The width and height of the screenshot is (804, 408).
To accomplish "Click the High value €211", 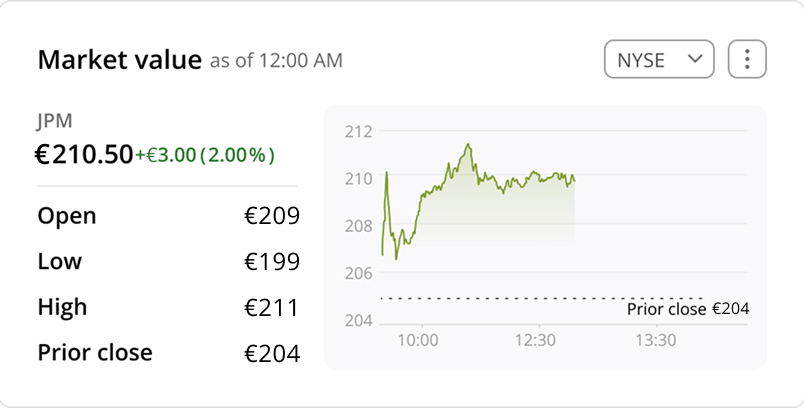I will 272,307.
